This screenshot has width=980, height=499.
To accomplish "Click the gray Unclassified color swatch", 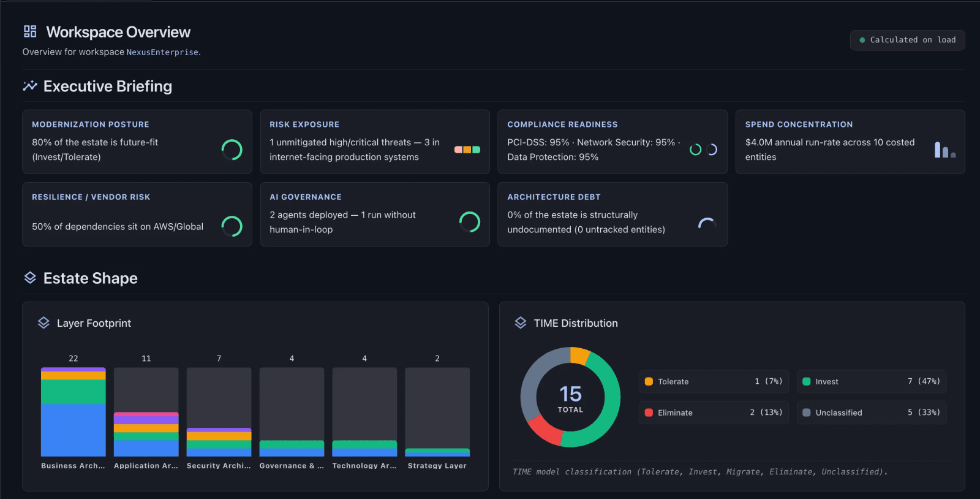I will pyautogui.click(x=807, y=413).
